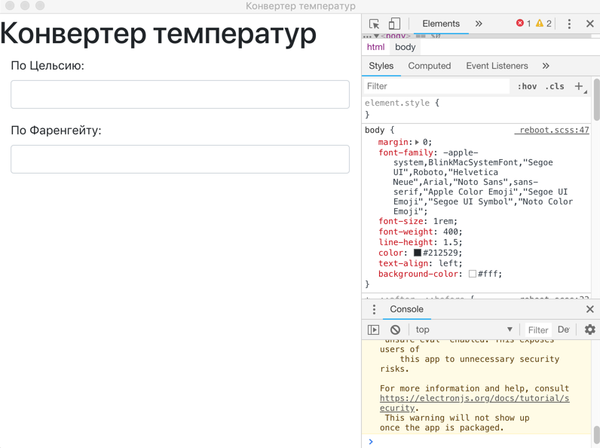The width and height of the screenshot is (600, 448).
Task: Show the console sidebar
Action: point(374,329)
